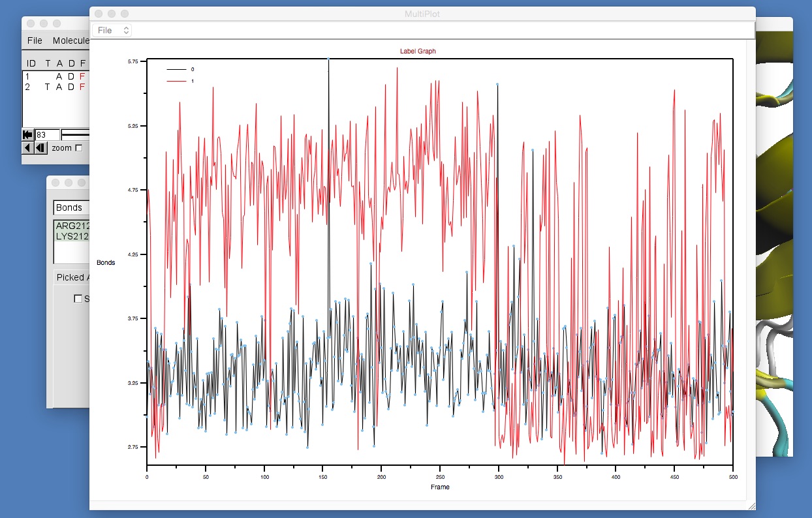Screen dimensions: 812x518
Task: Open the File dropdown in MultiPlot
Action: [112, 30]
